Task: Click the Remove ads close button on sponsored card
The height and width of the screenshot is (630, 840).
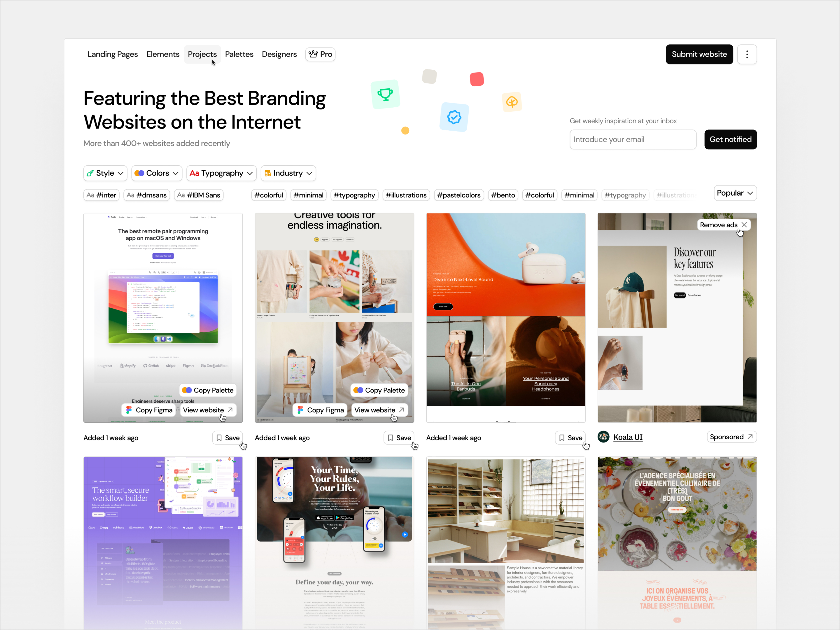Action: 744,224
